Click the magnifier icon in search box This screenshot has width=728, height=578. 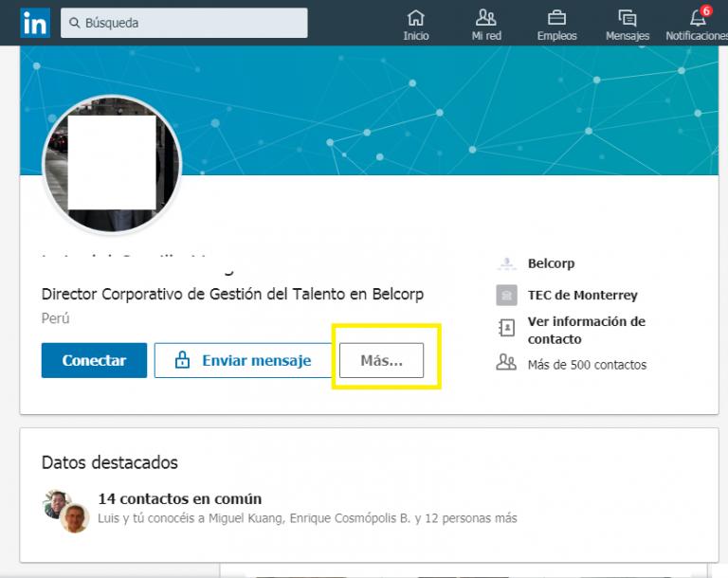point(74,23)
